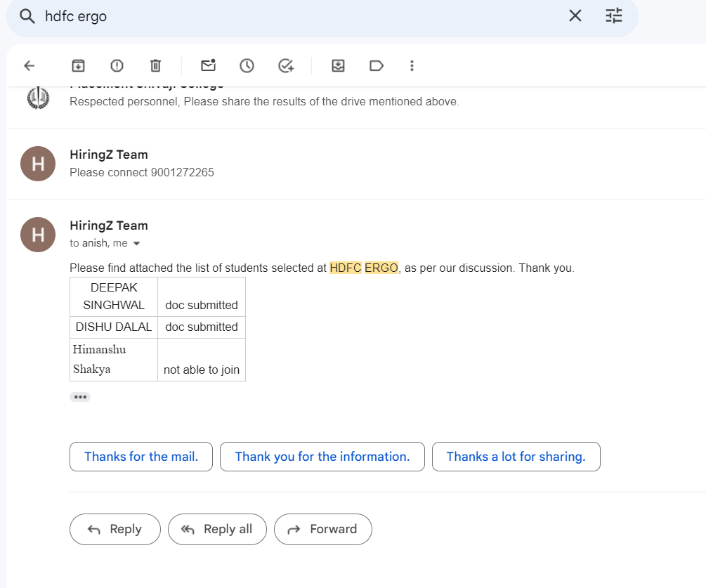The image size is (706, 588).
Task: Click the search magnifier icon
Action: [x=27, y=17]
